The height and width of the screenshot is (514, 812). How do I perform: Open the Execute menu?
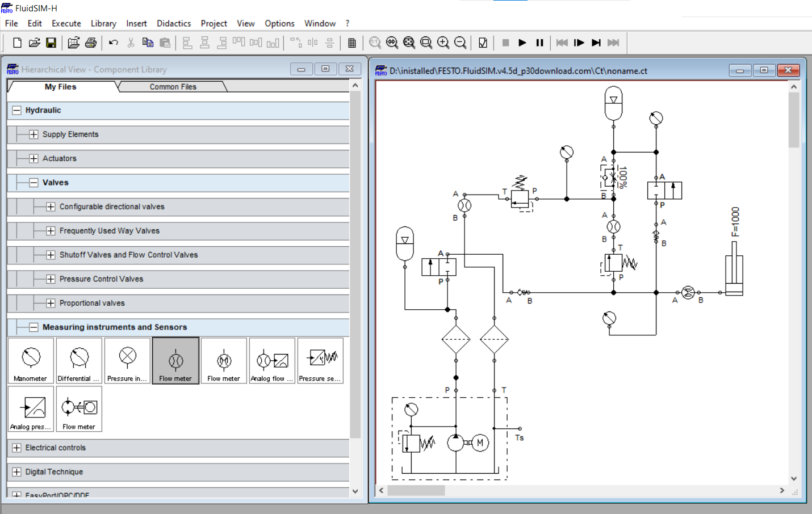(x=66, y=23)
